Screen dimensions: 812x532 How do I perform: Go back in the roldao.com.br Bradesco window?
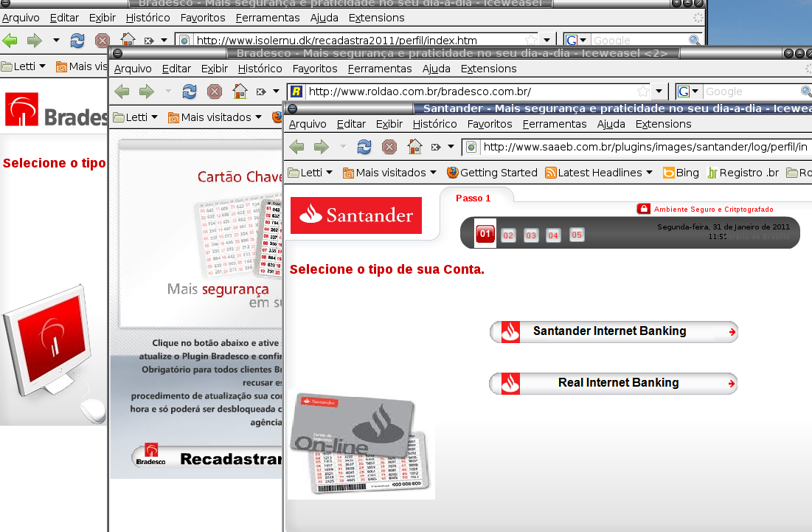(x=122, y=91)
